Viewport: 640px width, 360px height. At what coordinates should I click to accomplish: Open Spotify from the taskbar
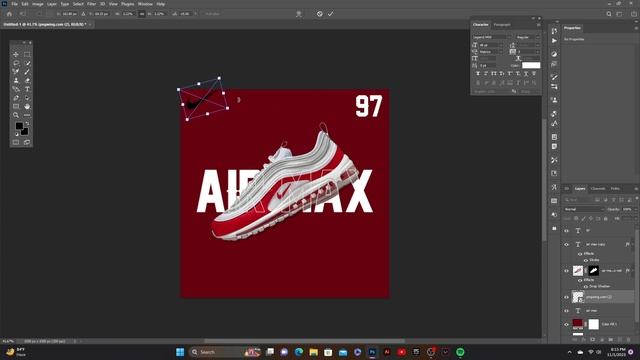tap(460, 352)
